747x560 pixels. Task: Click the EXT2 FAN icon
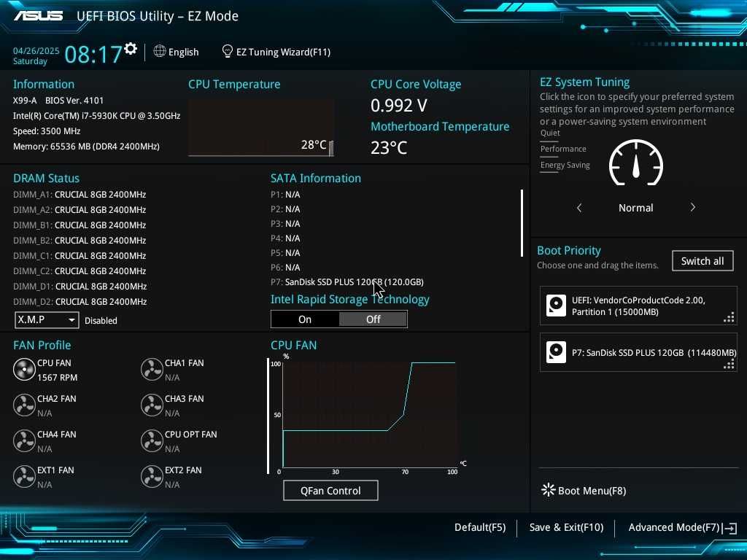coord(152,477)
